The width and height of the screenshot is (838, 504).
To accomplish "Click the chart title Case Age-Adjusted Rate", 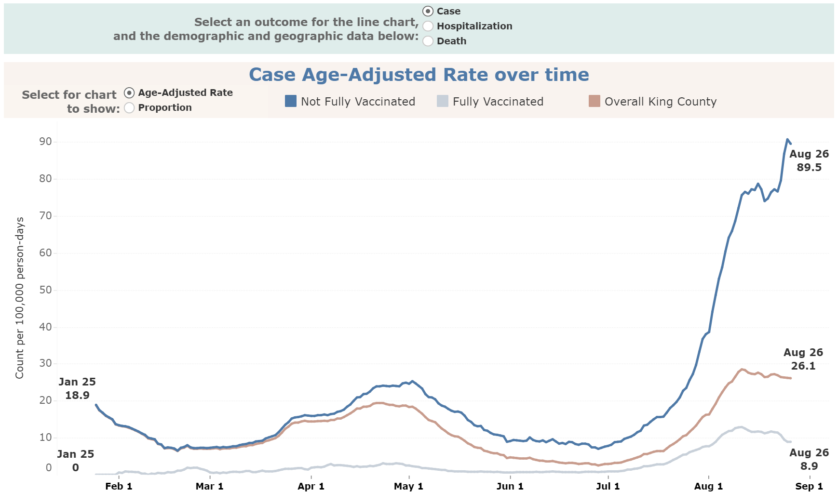I will point(419,75).
